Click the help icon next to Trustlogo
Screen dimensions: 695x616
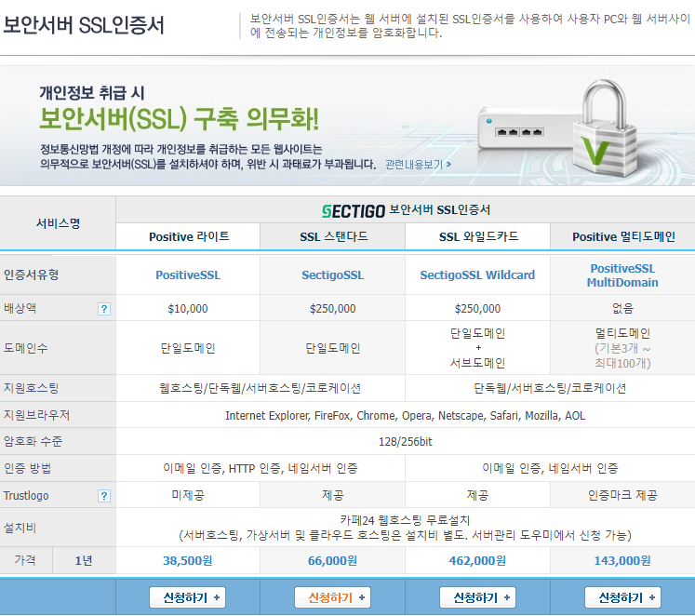click(104, 496)
